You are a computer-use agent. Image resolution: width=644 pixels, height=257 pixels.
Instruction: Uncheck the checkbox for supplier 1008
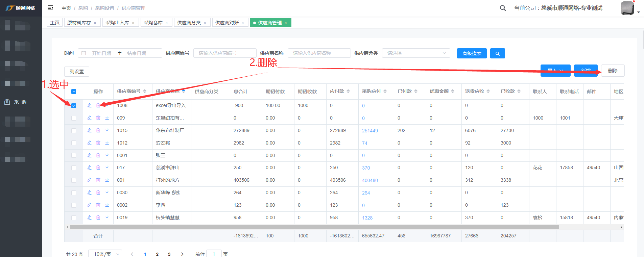(x=74, y=106)
